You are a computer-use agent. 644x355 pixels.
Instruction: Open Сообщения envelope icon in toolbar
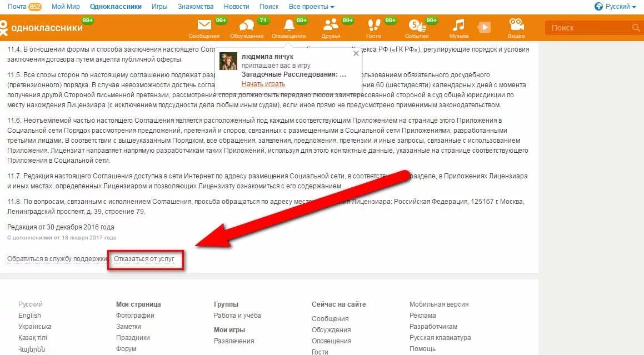tap(204, 26)
